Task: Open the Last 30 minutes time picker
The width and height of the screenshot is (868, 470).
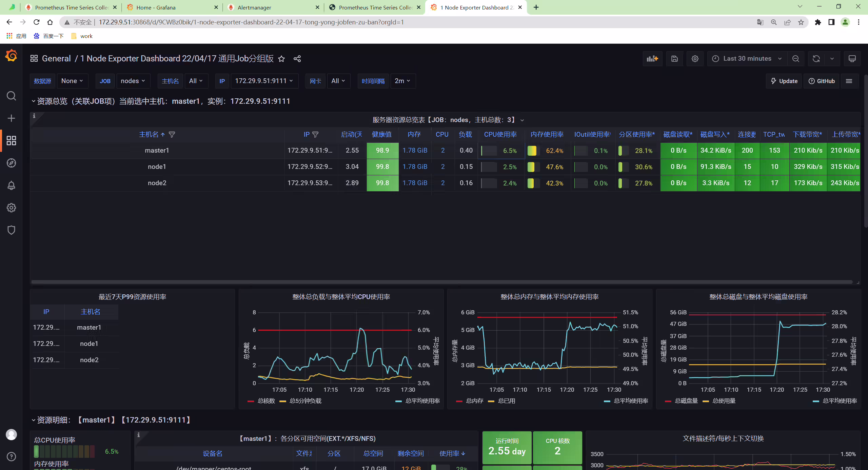Action: 747,59
